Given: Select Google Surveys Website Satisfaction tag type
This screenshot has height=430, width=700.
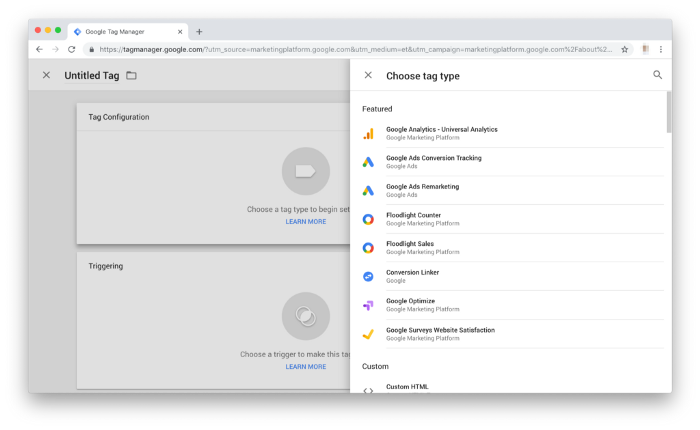Looking at the screenshot, I should (512, 334).
